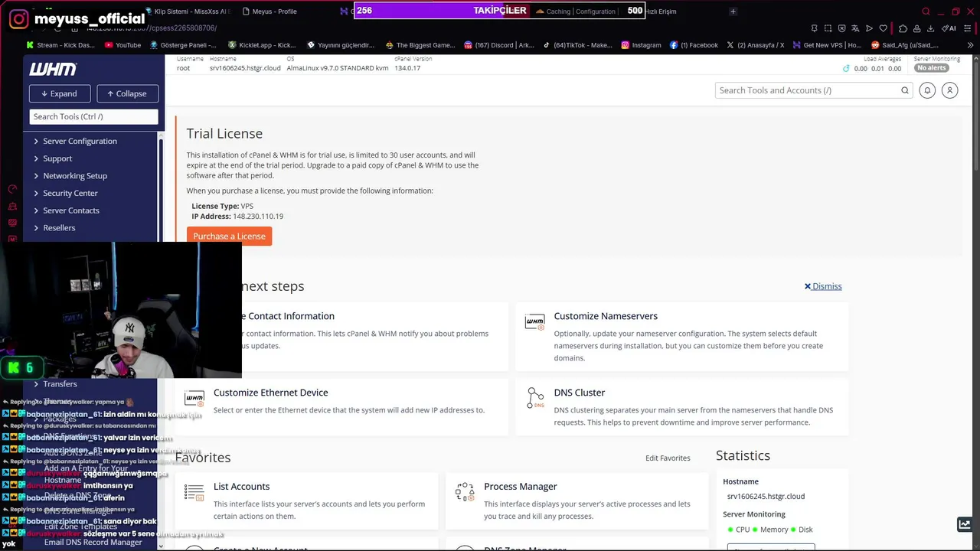980x551 pixels.
Task: Open the browser profile icon
Action: pos(917,28)
